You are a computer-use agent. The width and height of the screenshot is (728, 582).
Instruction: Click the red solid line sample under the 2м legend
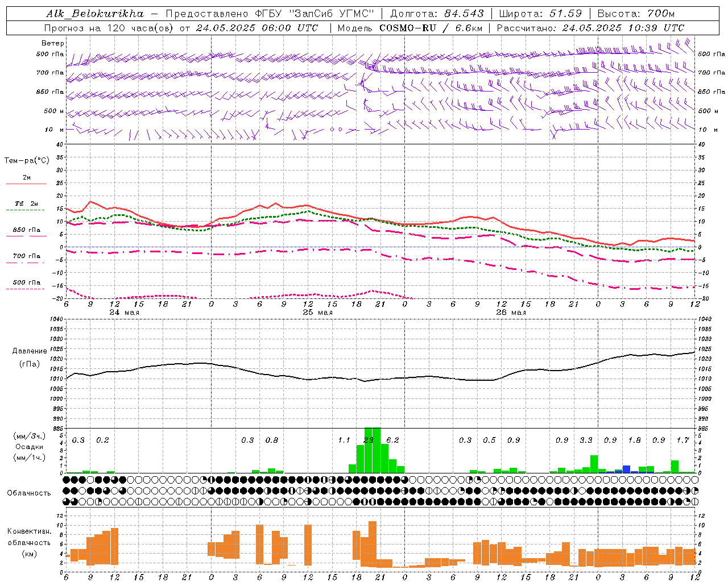[x=26, y=184]
